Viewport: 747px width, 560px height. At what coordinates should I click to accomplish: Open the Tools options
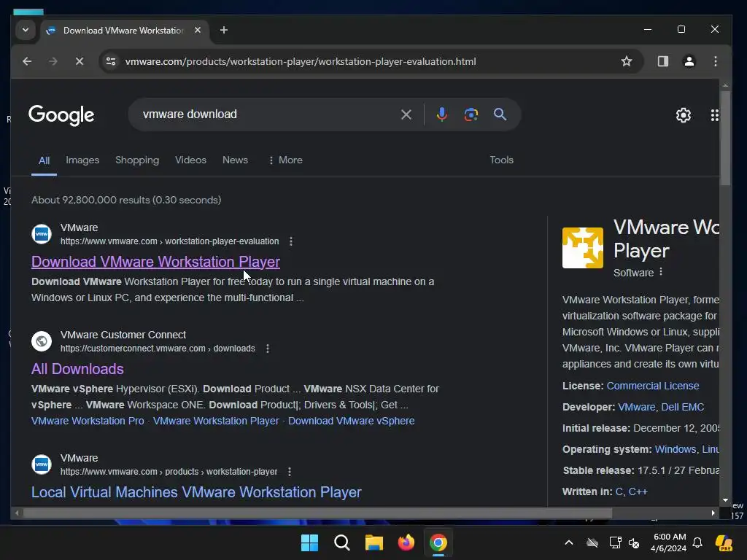click(x=502, y=160)
